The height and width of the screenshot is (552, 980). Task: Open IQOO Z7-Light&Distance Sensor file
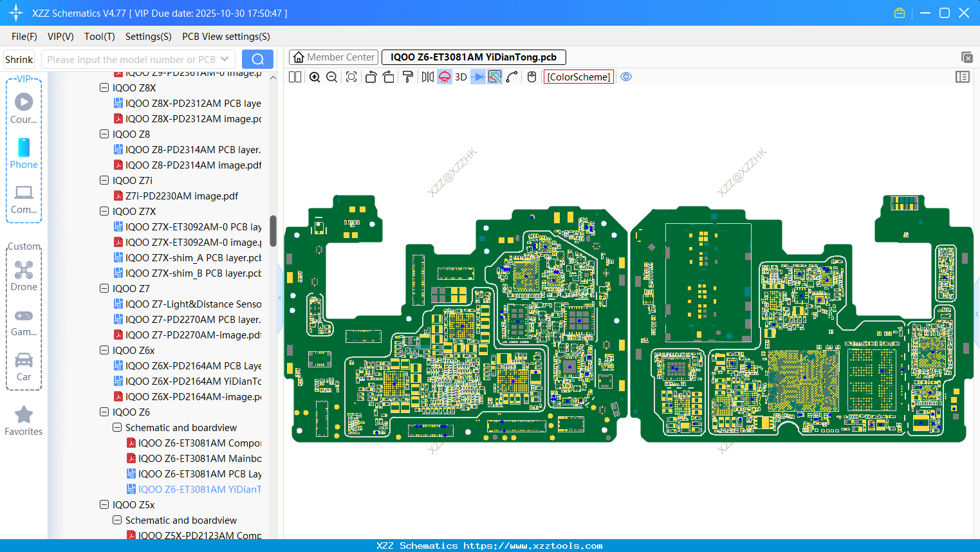click(187, 304)
